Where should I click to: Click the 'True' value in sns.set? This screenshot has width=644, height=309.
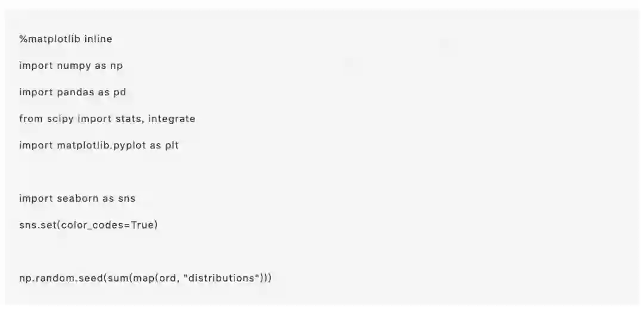click(142, 225)
